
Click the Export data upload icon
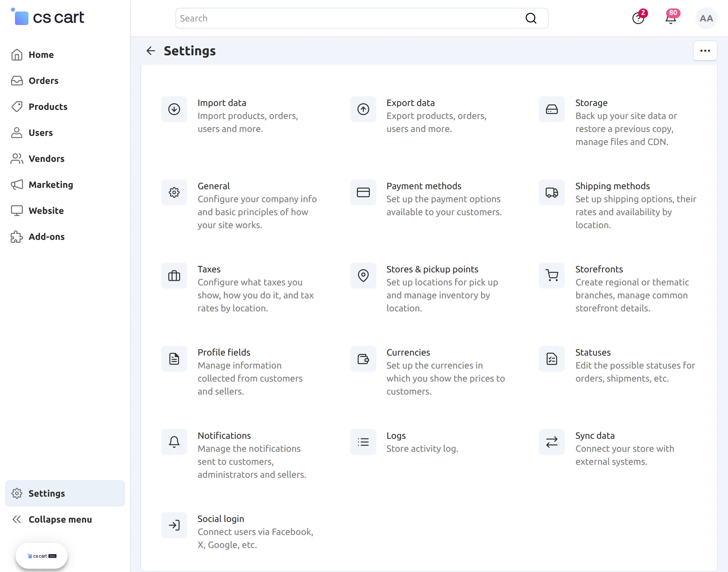[363, 109]
